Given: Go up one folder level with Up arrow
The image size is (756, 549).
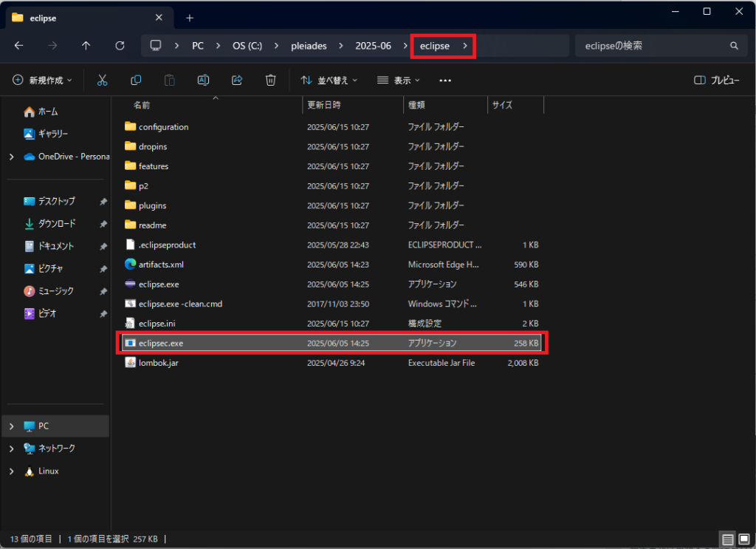Looking at the screenshot, I should click(x=86, y=46).
